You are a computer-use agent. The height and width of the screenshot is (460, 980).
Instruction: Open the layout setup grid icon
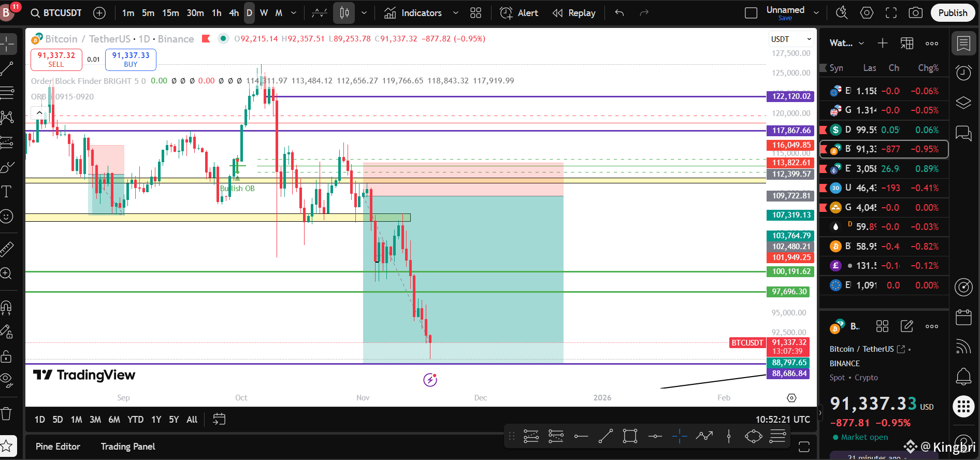click(x=475, y=13)
